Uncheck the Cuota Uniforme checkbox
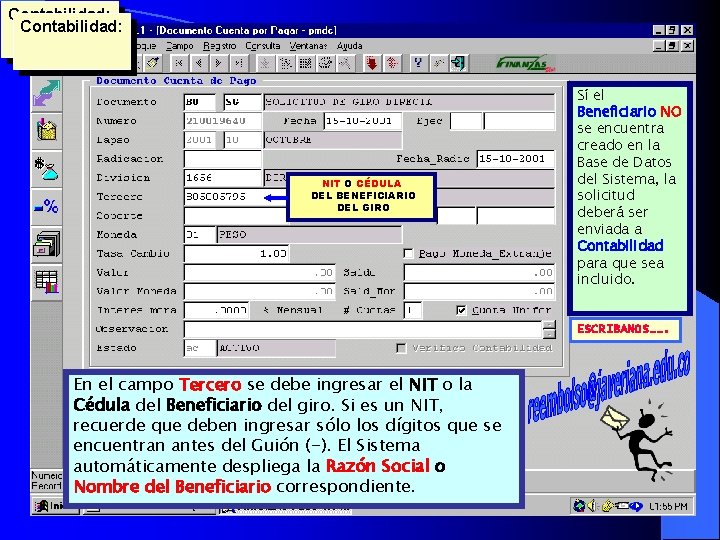The height and width of the screenshot is (540, 720). [x=461, y=310]
